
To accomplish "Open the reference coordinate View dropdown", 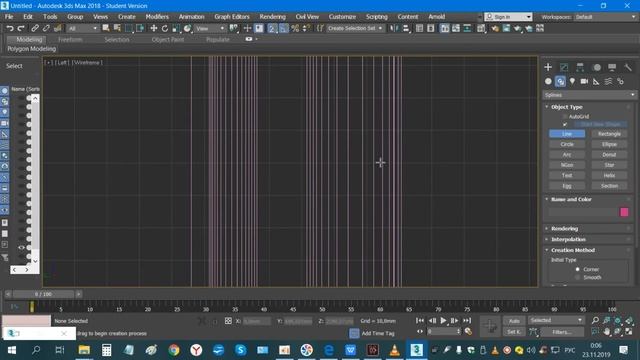I will point(210,28).
